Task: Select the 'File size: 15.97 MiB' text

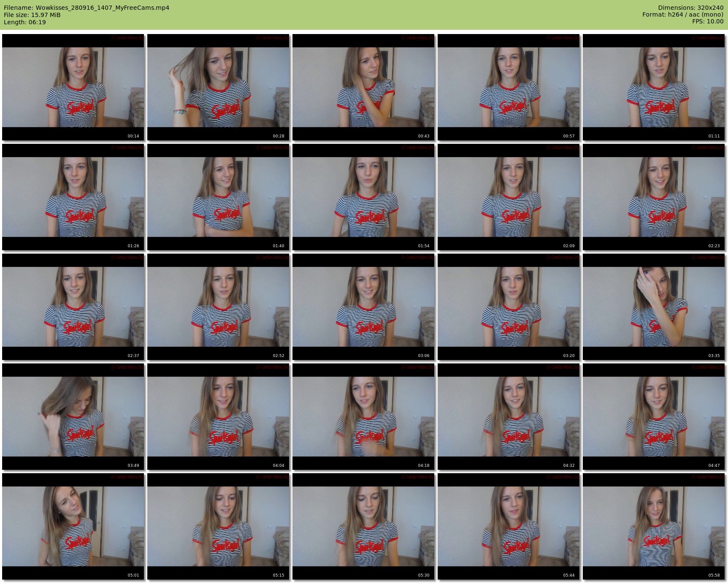Action: [32, 15]
